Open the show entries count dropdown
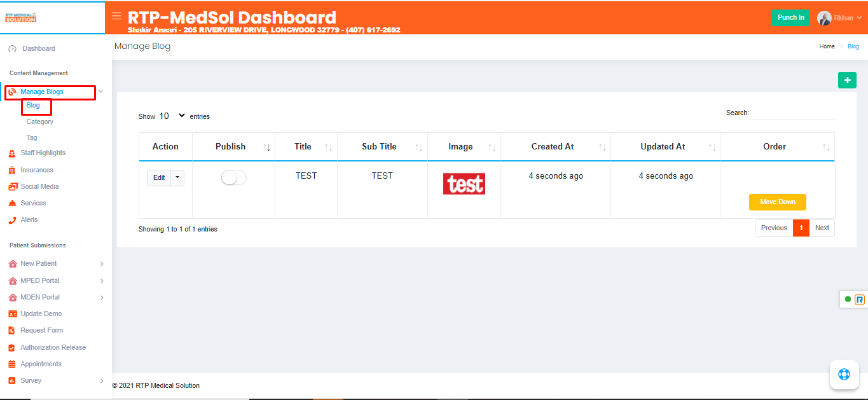This screenshot has width=868, height=400. point(172,116)
